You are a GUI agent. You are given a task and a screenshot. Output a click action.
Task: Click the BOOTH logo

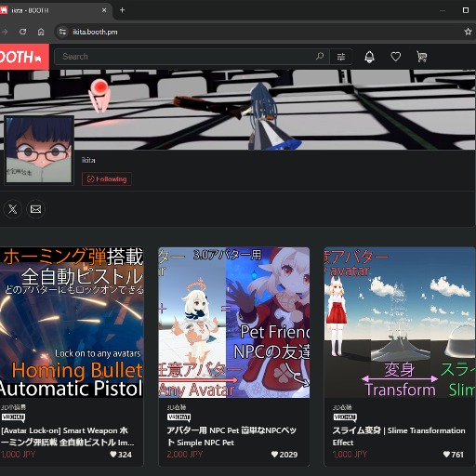(x=23, y=57)
